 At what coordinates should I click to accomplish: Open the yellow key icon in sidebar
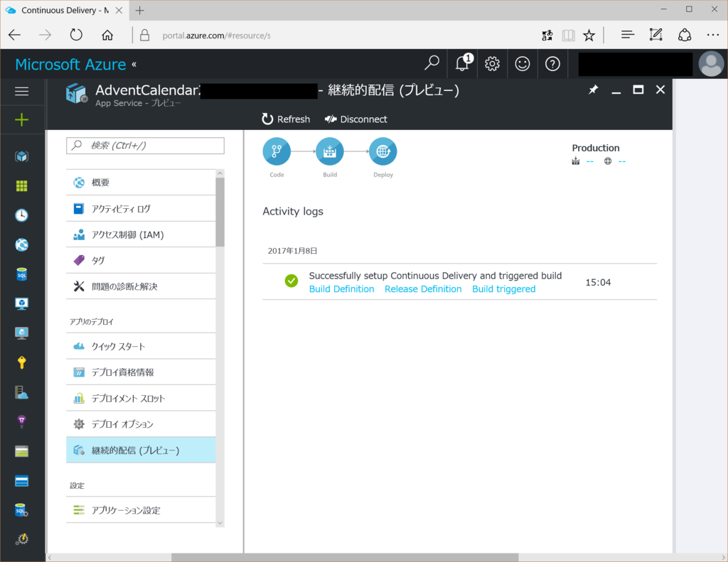[22, 362]
